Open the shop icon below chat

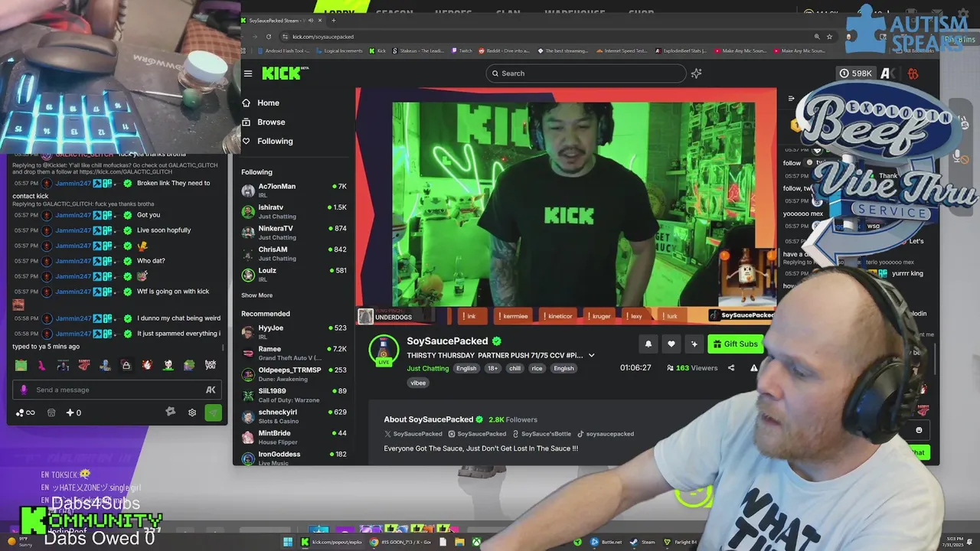(51, 412)
